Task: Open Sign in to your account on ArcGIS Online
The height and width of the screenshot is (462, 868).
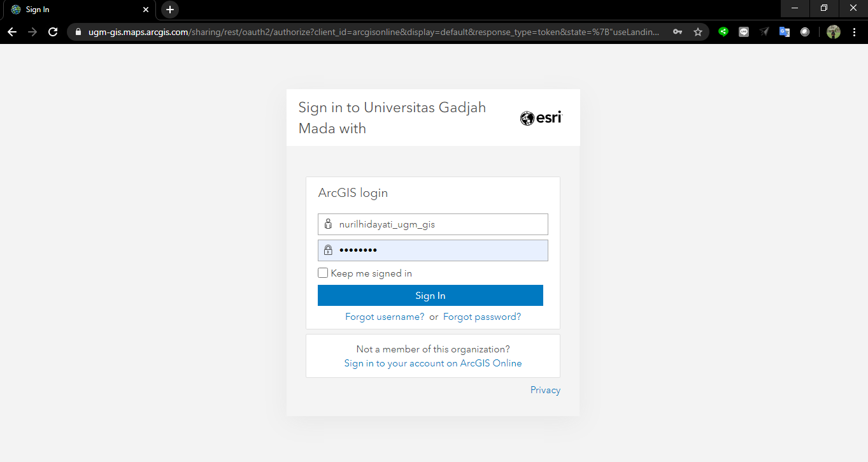Action: click(x=433, y=363)
